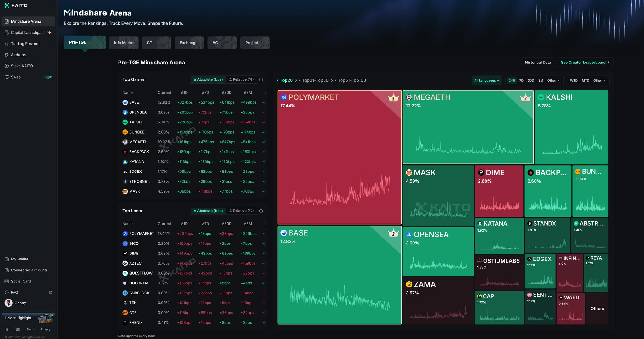Switch to the Exchange tab
The height and width of the screenshot is (339, 644).
tap(189, 43)
